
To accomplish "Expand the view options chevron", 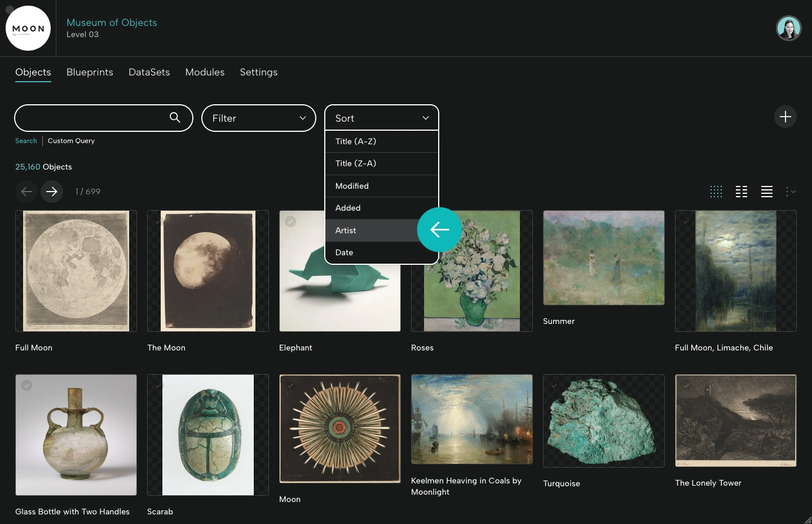I will click(x=791, y=192).
